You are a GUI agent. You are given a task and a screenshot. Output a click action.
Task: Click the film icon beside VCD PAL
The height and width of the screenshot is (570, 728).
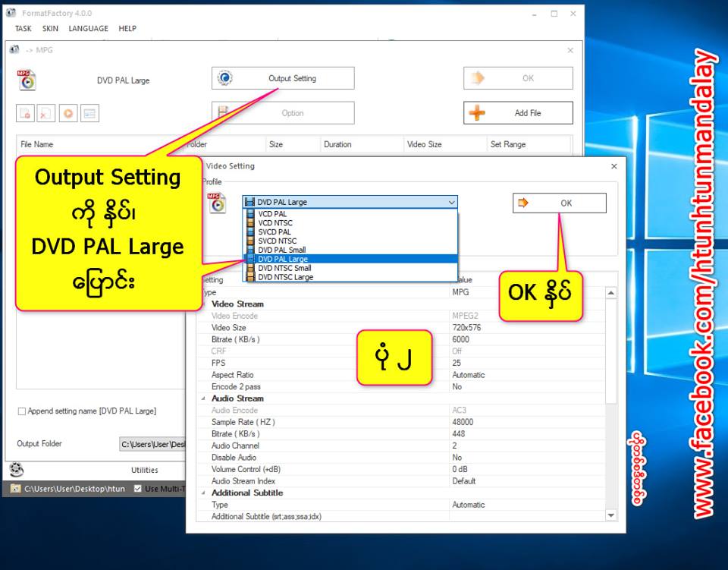tap(251, 214)
